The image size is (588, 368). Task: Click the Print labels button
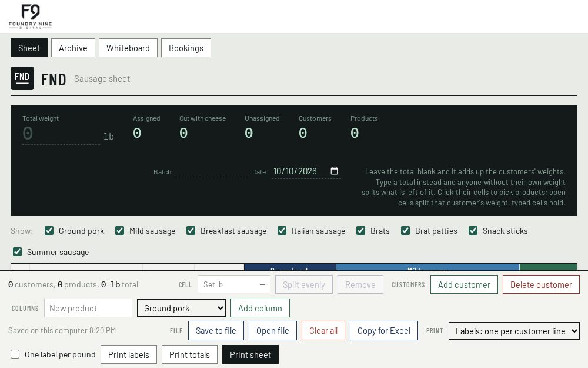click(x=129, y=354)
